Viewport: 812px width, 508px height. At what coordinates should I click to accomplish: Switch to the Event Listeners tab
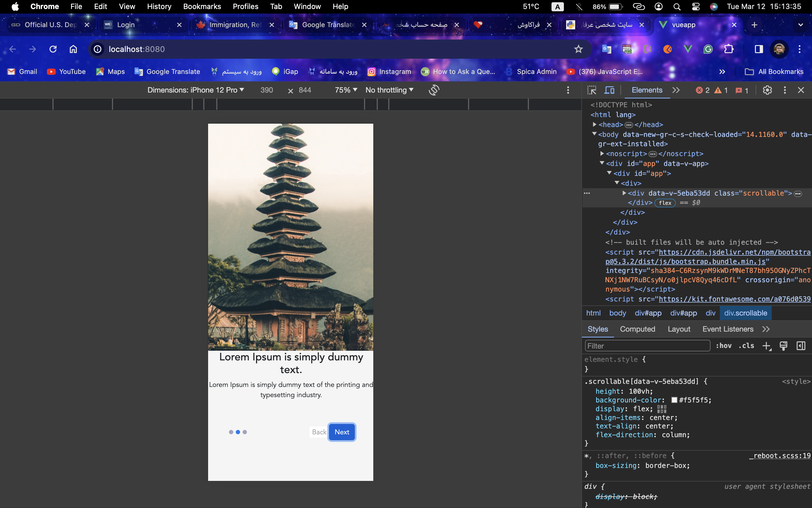coord(728,329)
